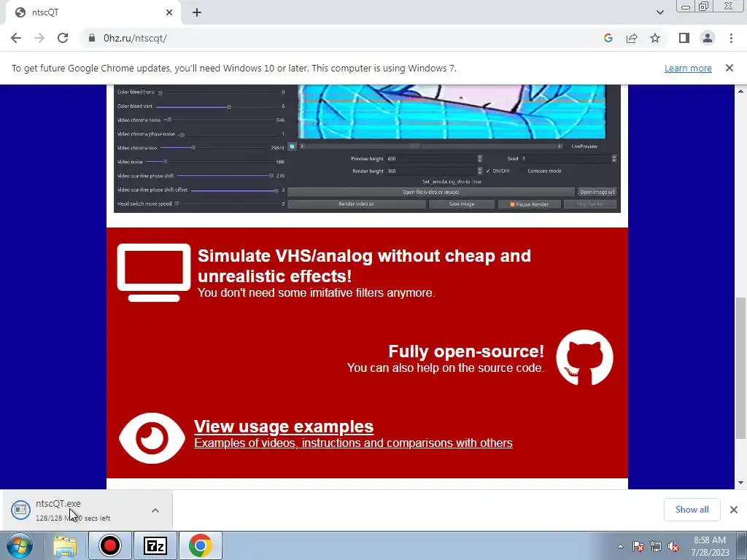The width and height of the screenshot is (747, 560).
Task: Go back with the browser back arrow
Action: pos(16,38)
